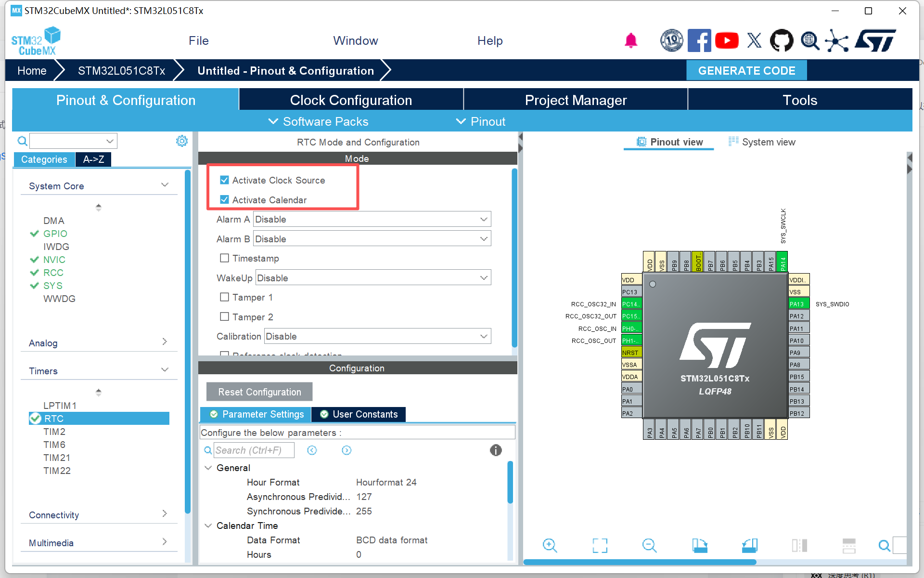Open the Alarm A dropdown
Viewport: 924px width, 578px height.
click(x=372, y=219)
